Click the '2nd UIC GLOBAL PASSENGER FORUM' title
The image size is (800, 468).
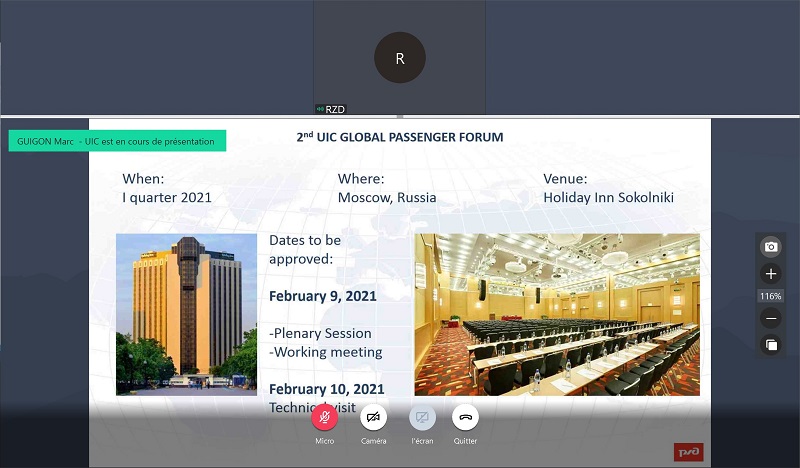click(400, 137)
